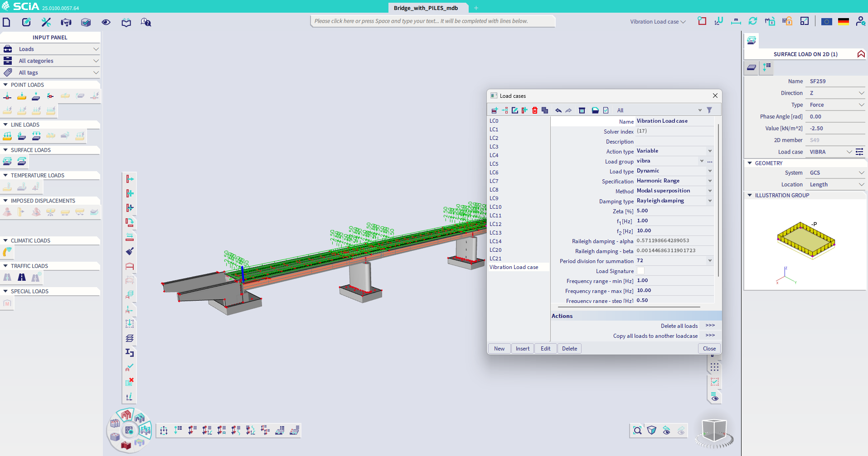Collapse the GEOMETRY section
This screenshot has width=868, height=456.
coord(750,163)
